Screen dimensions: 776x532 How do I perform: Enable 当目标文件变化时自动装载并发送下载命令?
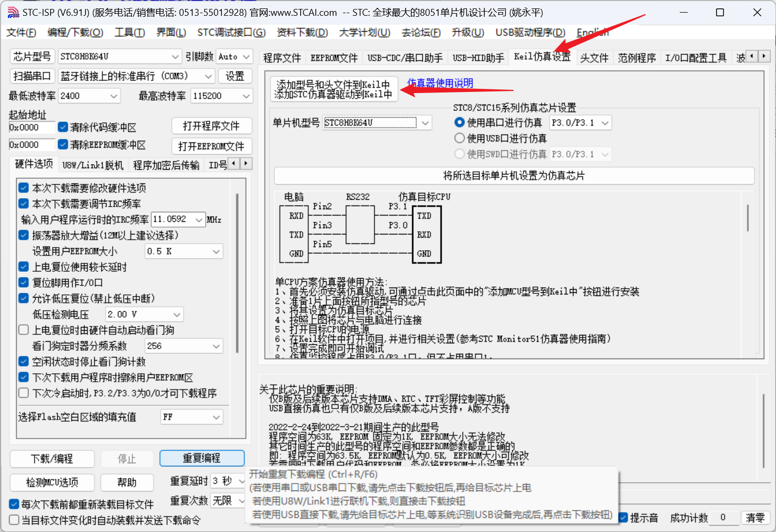(x=15, y=520)
